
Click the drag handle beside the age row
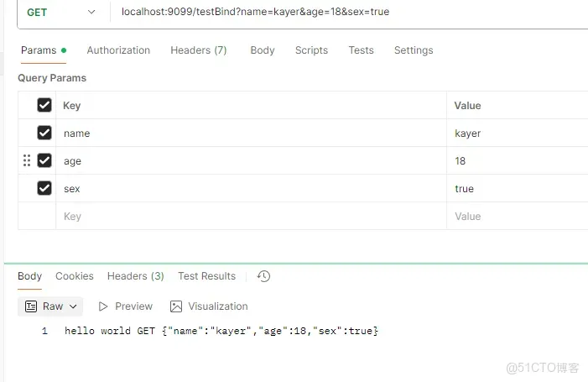[27, 160]
